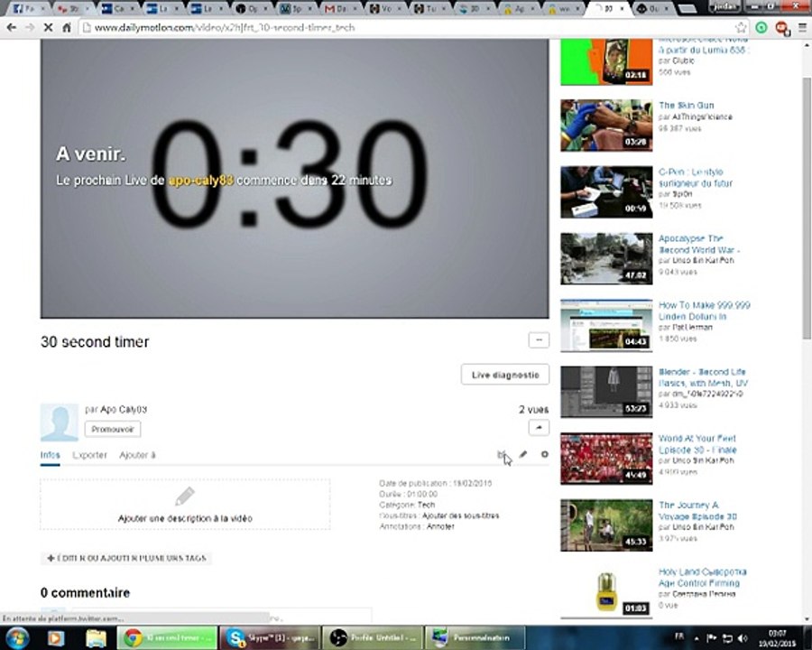Viewport: 812px width, 650px height.
Task: Open World At Your Feet thumbnail
Action: tap(606, 459)
